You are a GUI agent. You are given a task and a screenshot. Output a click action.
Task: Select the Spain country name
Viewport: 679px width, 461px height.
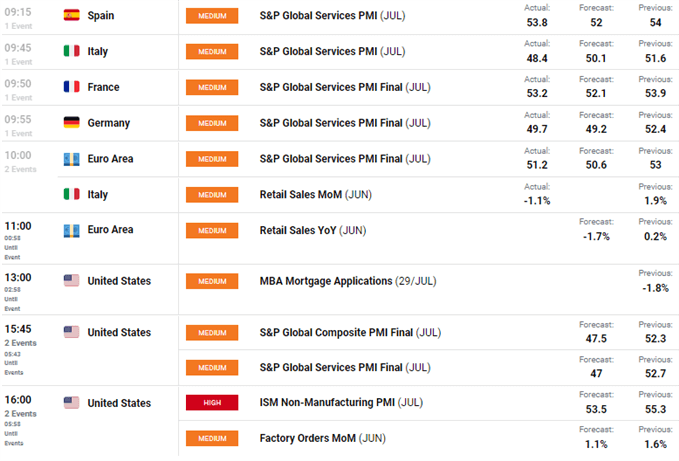point(101,16)
